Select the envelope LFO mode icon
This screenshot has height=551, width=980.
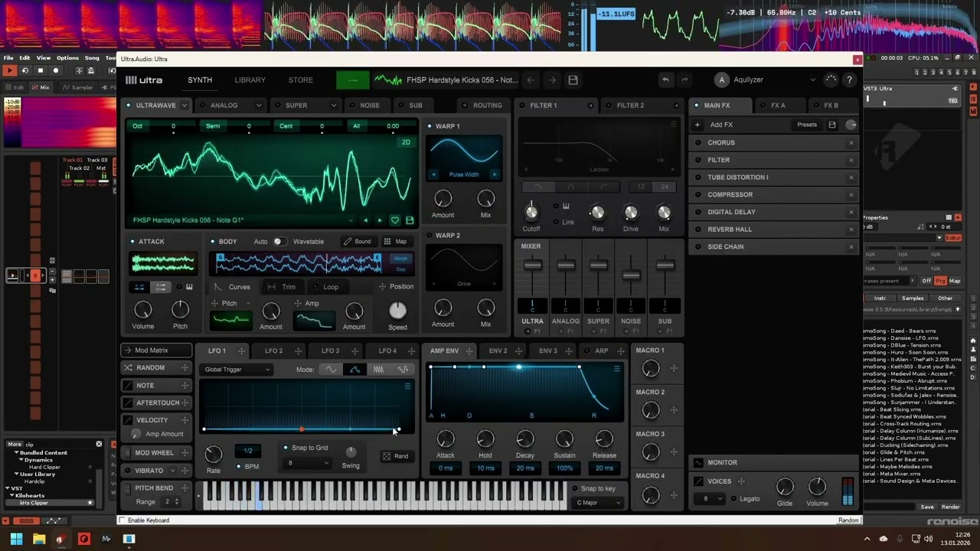354,370
